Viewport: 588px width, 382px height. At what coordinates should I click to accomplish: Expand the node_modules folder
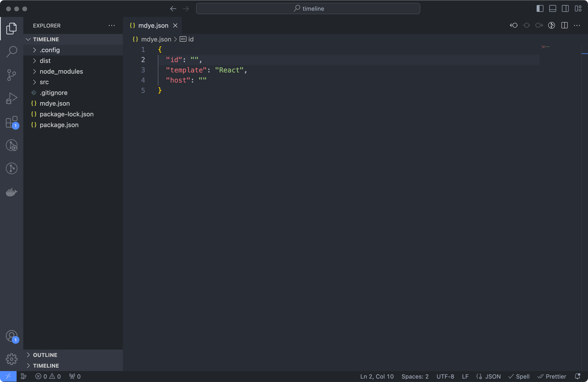pyautogui.click(x=61, y=71)
